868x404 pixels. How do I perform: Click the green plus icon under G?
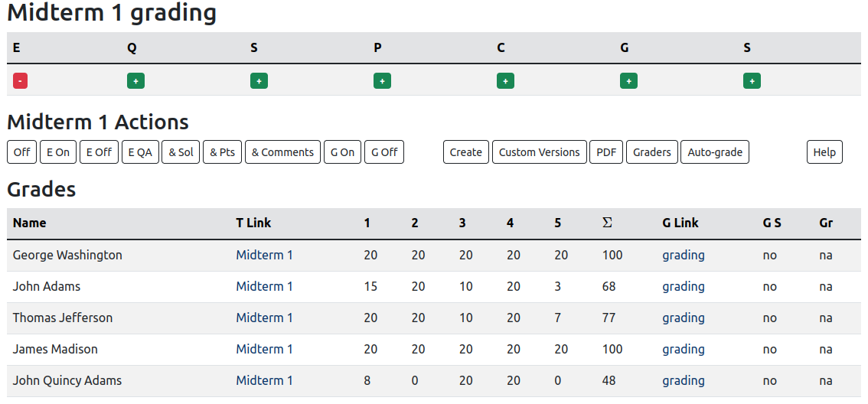pos(628,81)
